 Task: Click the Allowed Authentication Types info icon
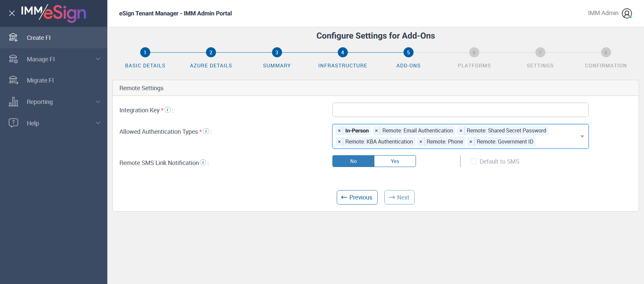click(x=206, y=131)
